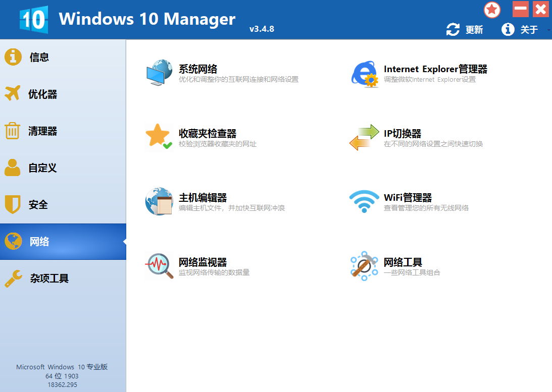Open the 主机编辑器 title link
The image size is (552, 392).
(x=203, y=198)
